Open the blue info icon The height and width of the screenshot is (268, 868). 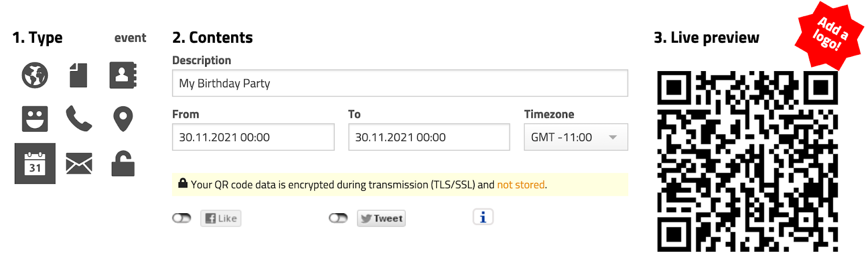pos(483,217)
